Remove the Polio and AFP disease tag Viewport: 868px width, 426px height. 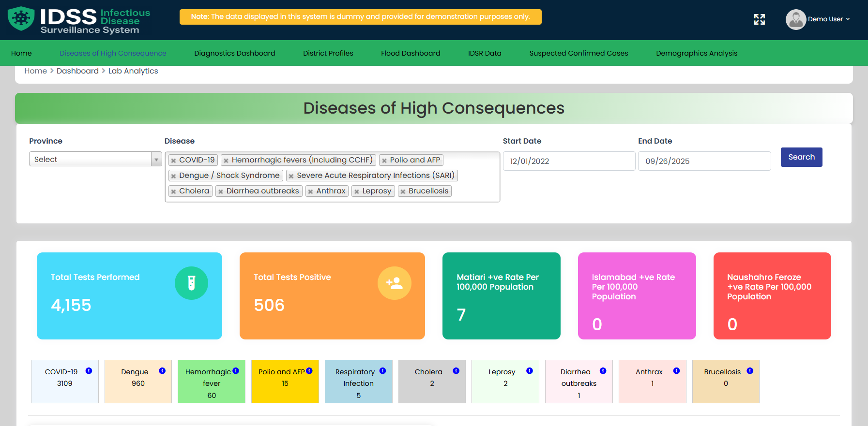coord(384,161)
